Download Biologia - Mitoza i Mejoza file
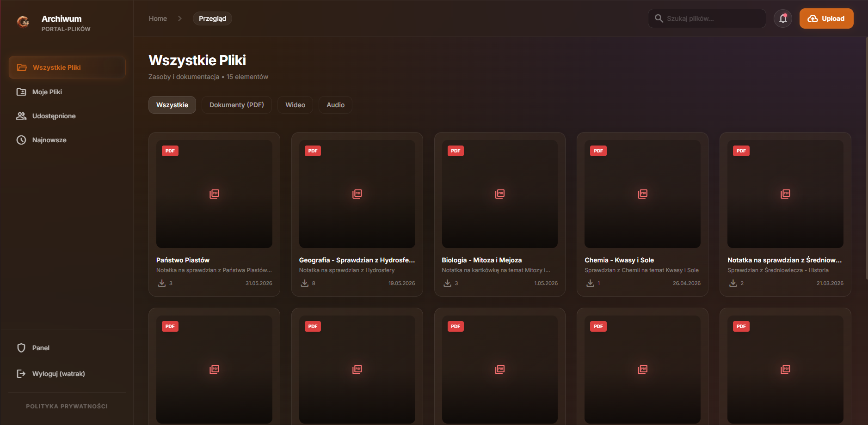 click(448, 283)
